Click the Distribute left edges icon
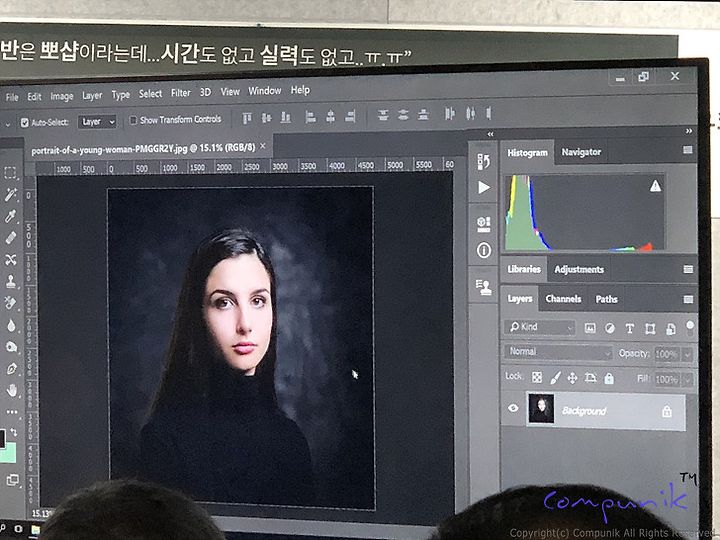Image resolution: width=720 pixels, height=540 pixels. 450,113
